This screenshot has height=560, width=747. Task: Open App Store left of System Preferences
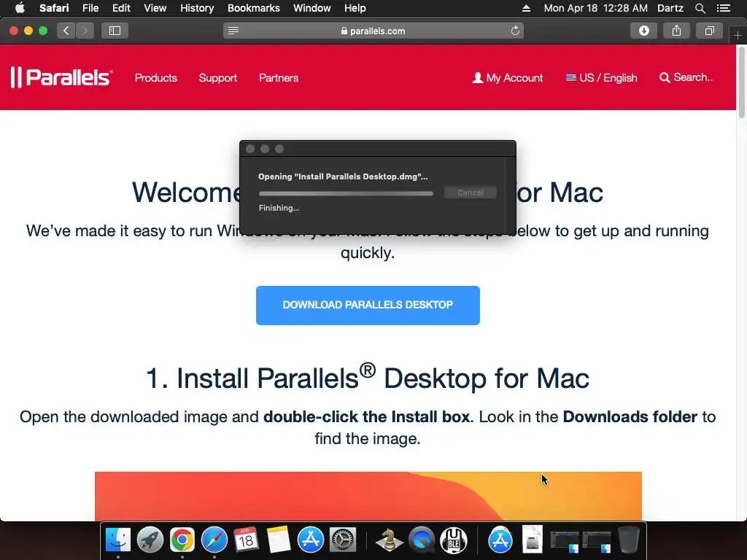pyautogui.click(x=311, y=540)
